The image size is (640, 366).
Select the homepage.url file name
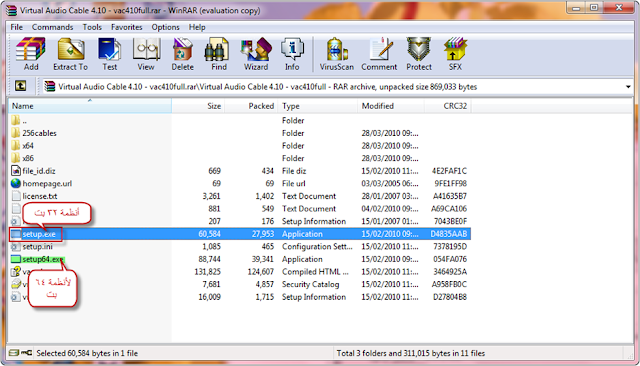[47, 183]
